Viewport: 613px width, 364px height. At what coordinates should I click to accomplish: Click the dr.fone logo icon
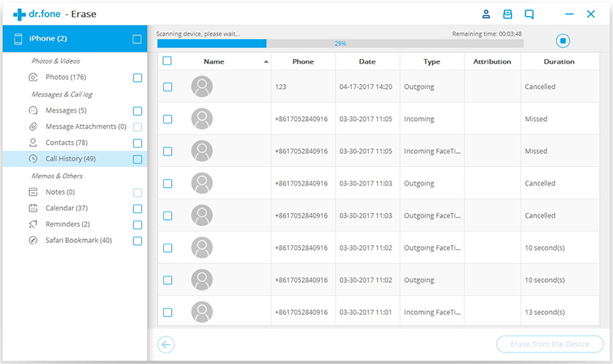[19, 15]
